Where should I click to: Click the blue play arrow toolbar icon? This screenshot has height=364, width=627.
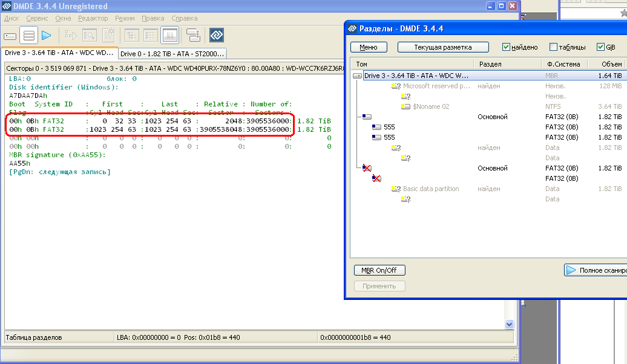[46, 35]
